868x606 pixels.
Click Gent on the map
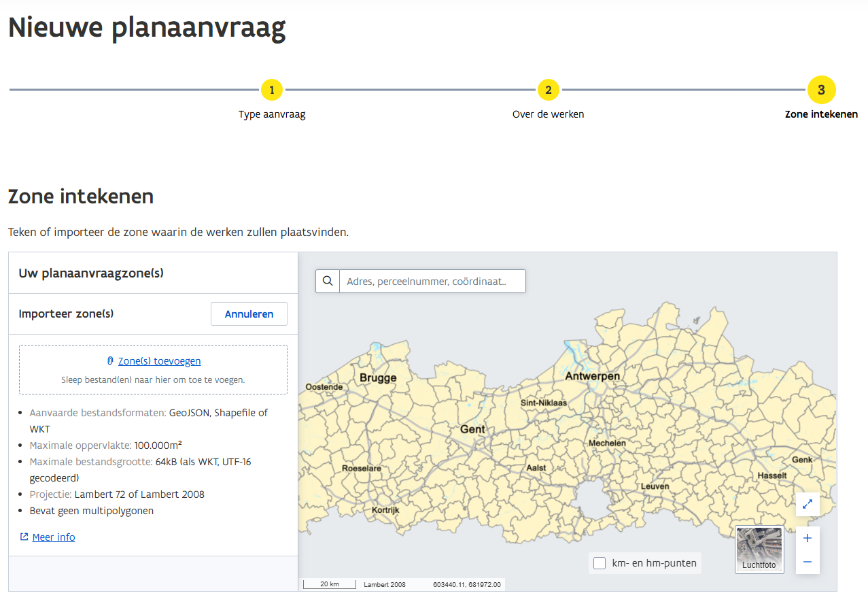click(472, 429)
